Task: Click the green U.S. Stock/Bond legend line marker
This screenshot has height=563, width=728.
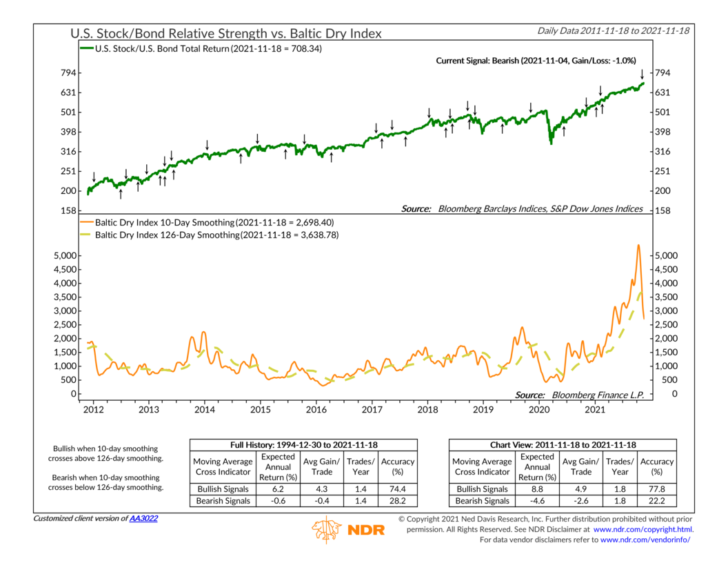Action: click(85, 49)
